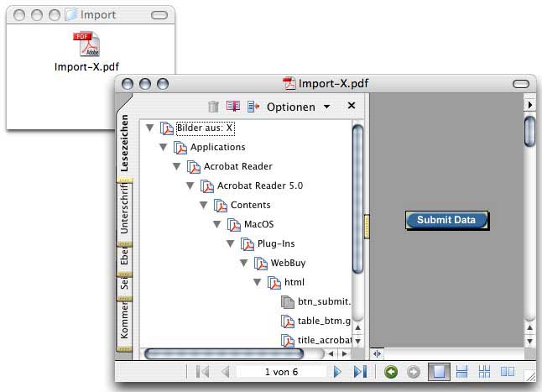This screenshot has height=392, width=542.
Task: Jump to the last page
Action: 360,372
